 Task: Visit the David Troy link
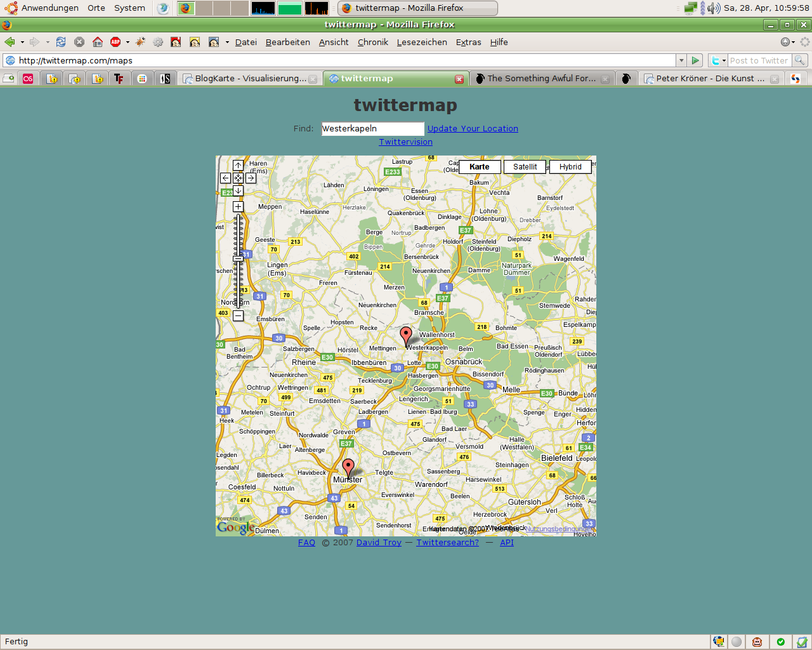click(379, 542)
